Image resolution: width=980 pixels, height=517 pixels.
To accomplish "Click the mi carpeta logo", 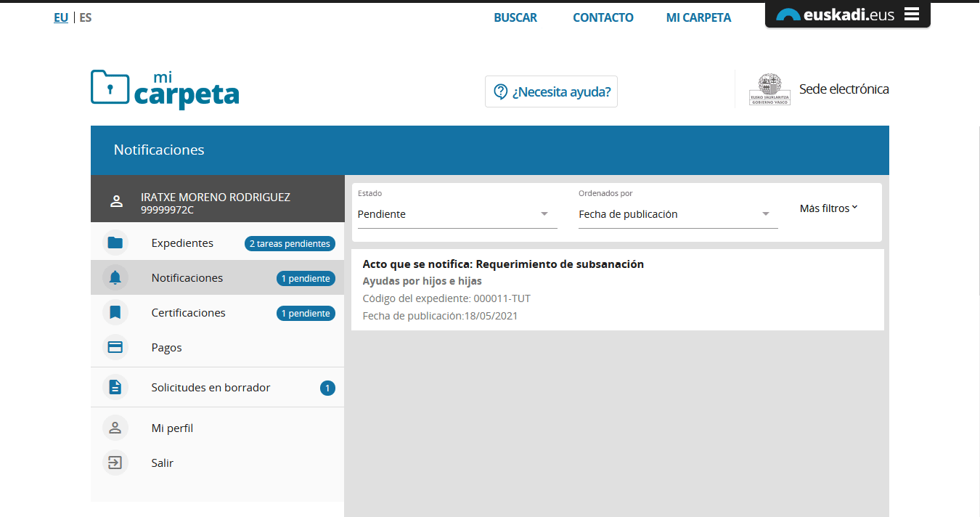I will point(165,89).
